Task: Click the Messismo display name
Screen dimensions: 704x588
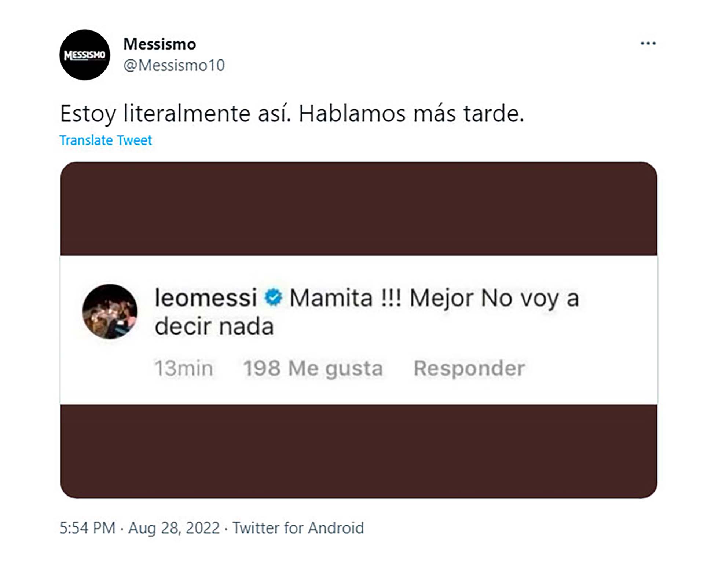Action: tap(160, 44)
